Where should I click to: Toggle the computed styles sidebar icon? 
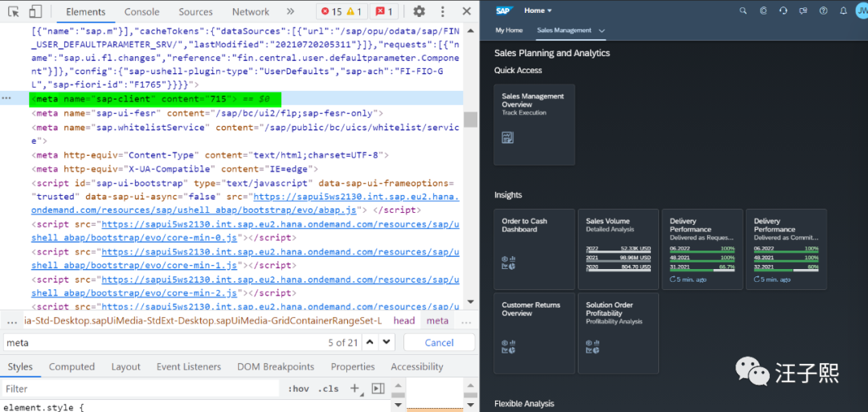click(378, 389)
